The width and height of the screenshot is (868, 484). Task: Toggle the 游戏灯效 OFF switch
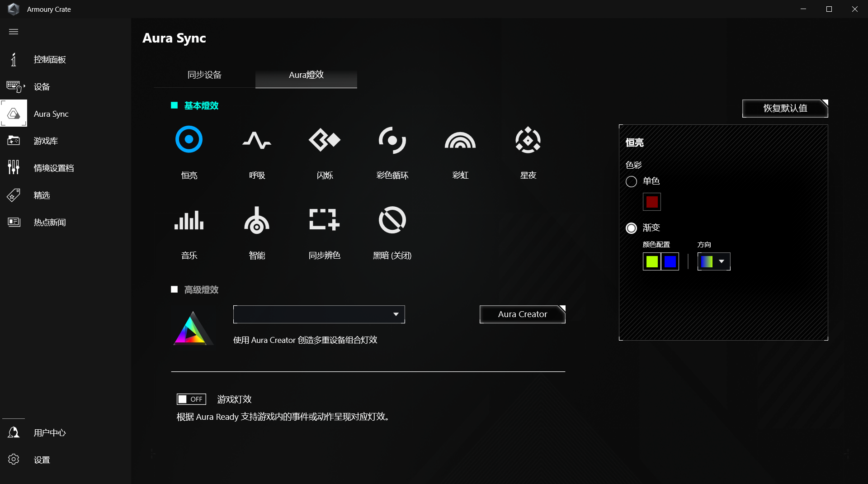coord(191,399)
